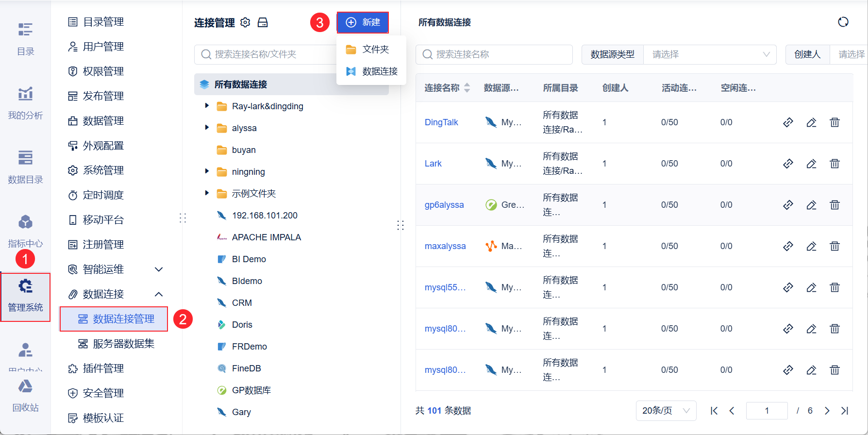Image resolution: width=868 pixels, height=435 pixels.
Task: Open the 目录 section in the left rail
Action: pos(25,39)
